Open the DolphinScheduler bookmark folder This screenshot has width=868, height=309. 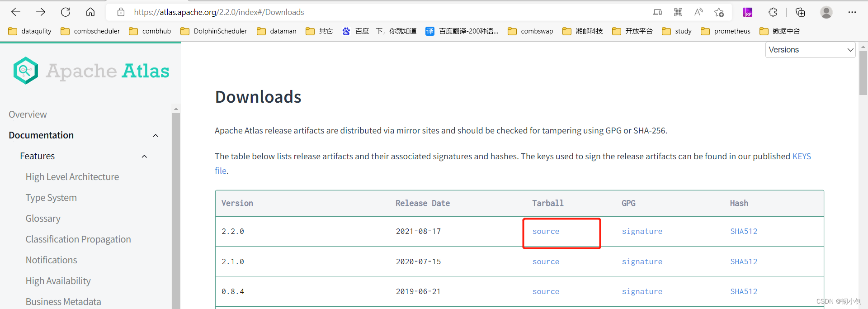point(214,31)
